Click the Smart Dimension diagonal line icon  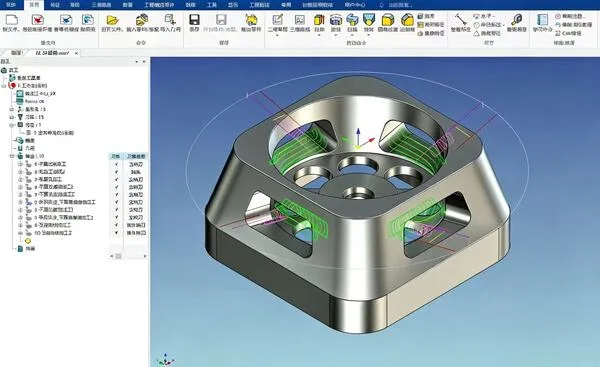(460, 20)
